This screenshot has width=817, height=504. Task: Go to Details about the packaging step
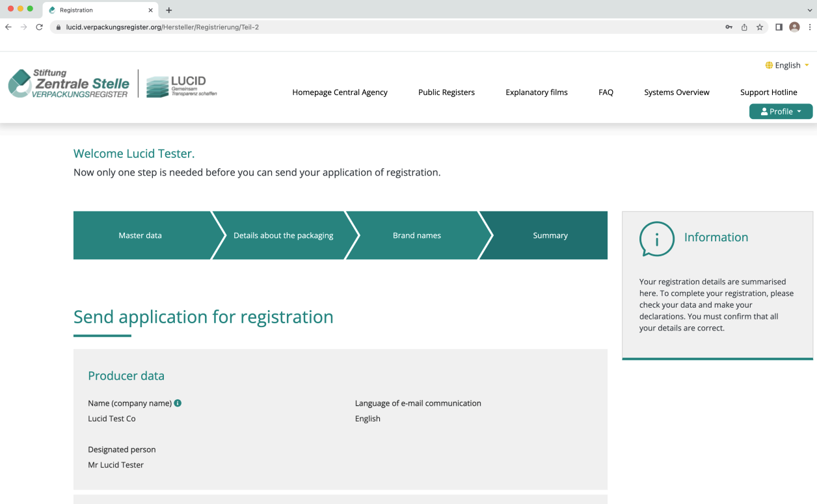[283, 235]
